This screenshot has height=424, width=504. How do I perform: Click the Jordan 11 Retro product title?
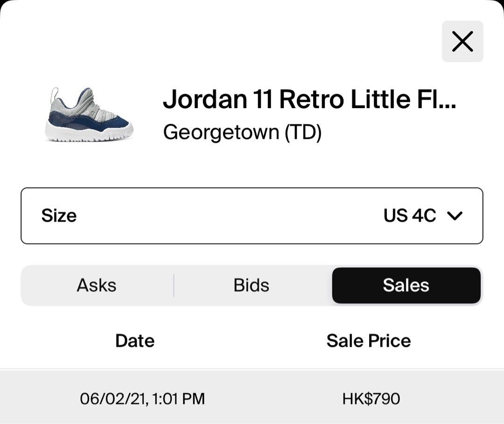pos(309,99)
